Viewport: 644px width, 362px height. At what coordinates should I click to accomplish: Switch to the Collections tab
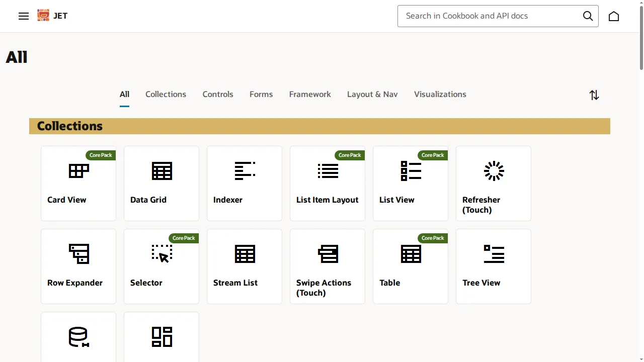166,95
